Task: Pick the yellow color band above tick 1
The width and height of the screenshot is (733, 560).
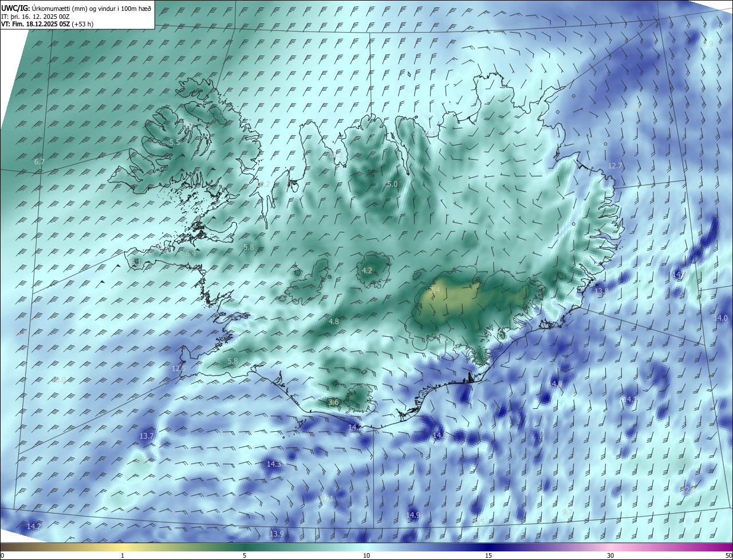Action: coord(123,547)
